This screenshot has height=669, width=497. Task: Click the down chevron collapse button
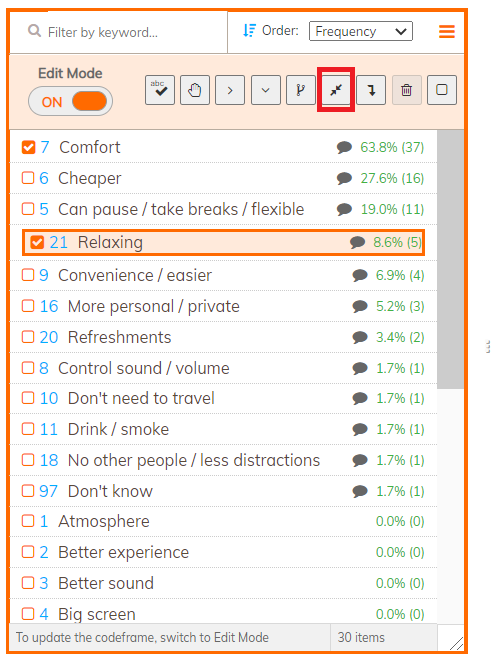click(x=265, y=90)
